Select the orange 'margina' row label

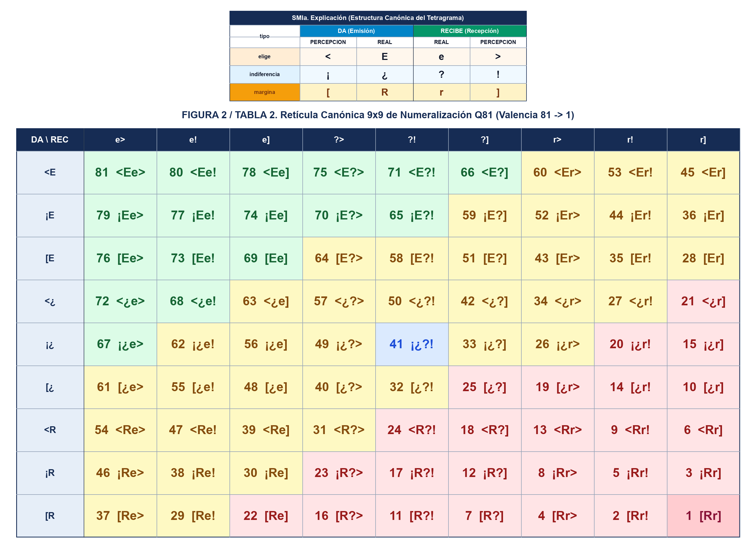click(x=265, y=92)
